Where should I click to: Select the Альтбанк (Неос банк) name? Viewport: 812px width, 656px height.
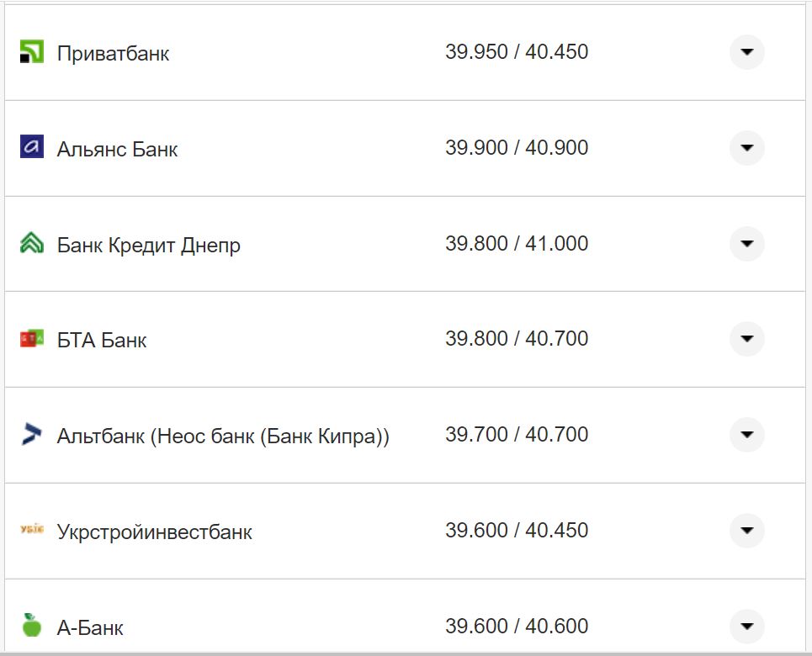pyautogui.click(x=223, y=436)
